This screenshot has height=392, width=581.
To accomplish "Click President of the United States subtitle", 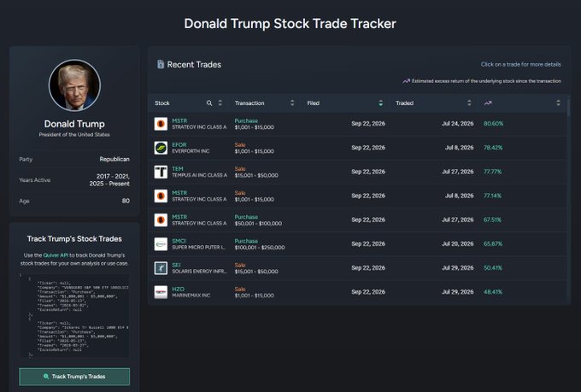I will click(x=74, y=134).
